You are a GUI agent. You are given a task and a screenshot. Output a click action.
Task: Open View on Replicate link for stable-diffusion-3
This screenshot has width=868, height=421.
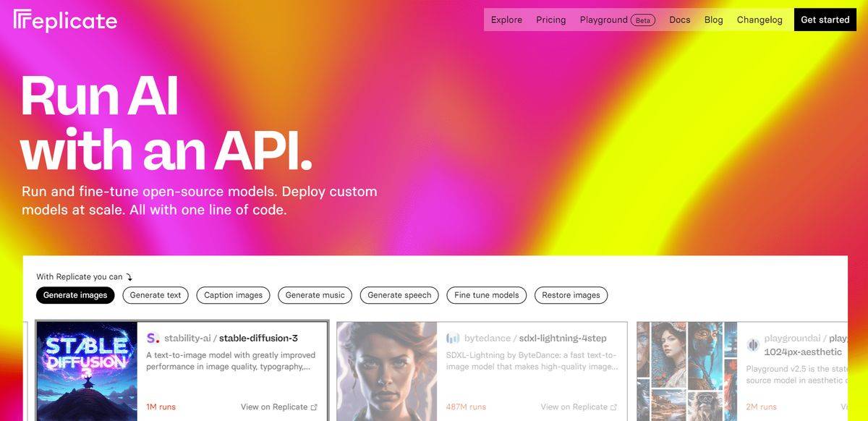point(279,407)
